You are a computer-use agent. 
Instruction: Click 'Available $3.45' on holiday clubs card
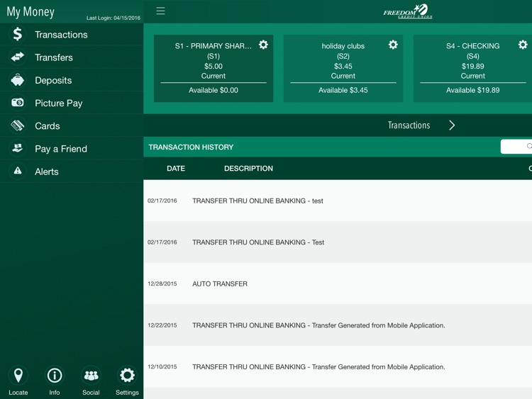click(343, 90)
